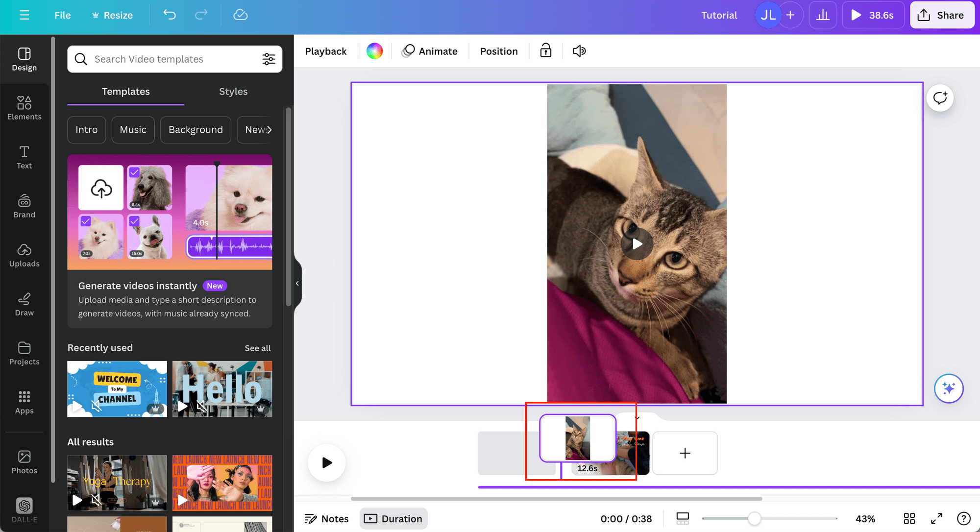Open the New Launch template
980x532 pixels.
tap(222, 483)
